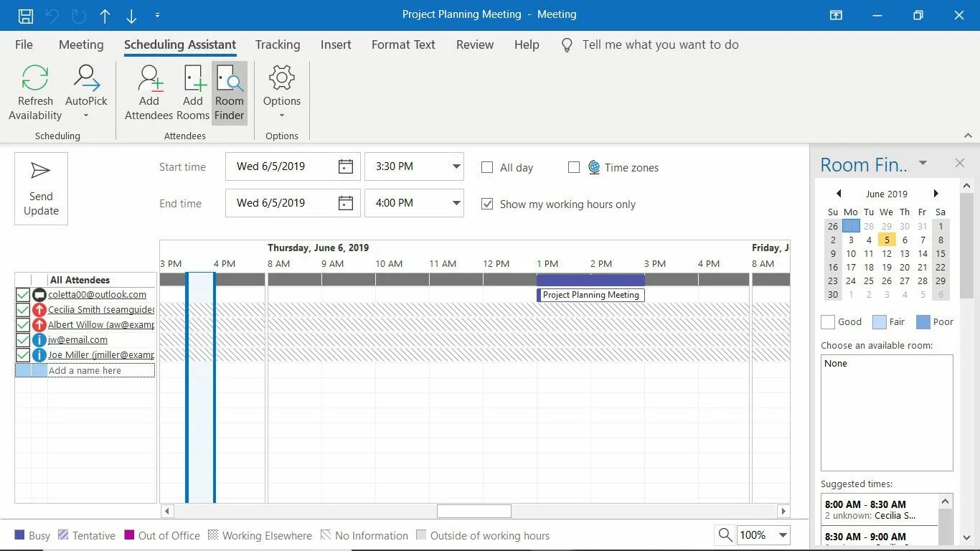Click required attendee icon beside Albert Willow
980x551 pixels.
[x=39, y=325]
